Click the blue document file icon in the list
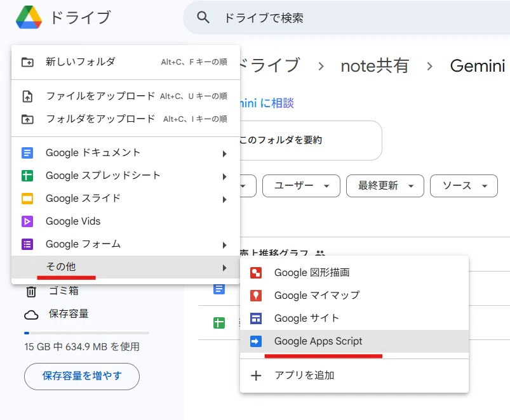510x420 pixels. click(219, 289)
